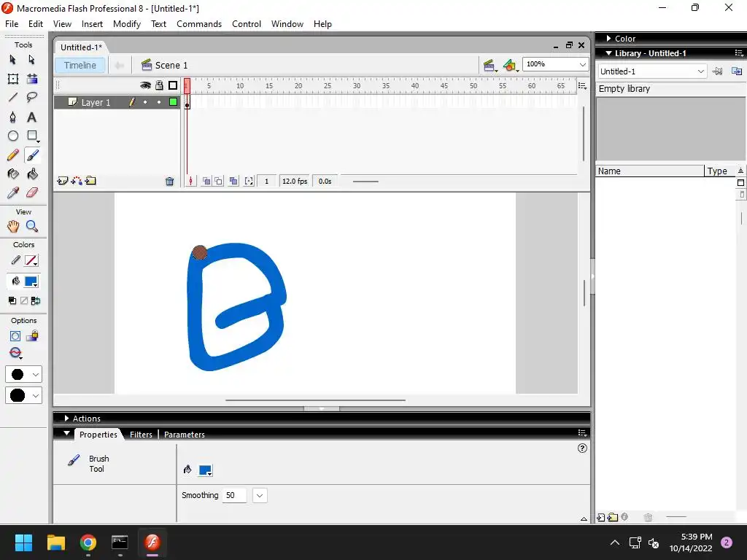747x560 pixels.
Task: Open the Brush Mode option menu
Action: pos(16,353)
